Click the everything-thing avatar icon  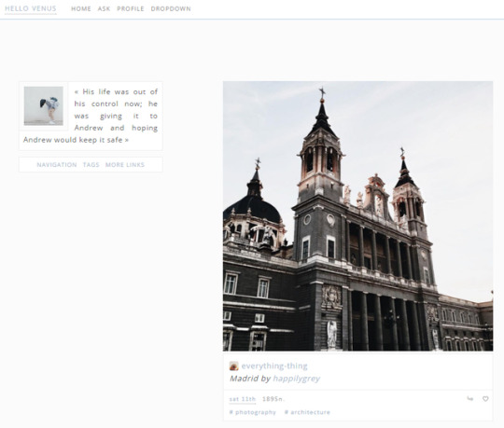233,366
